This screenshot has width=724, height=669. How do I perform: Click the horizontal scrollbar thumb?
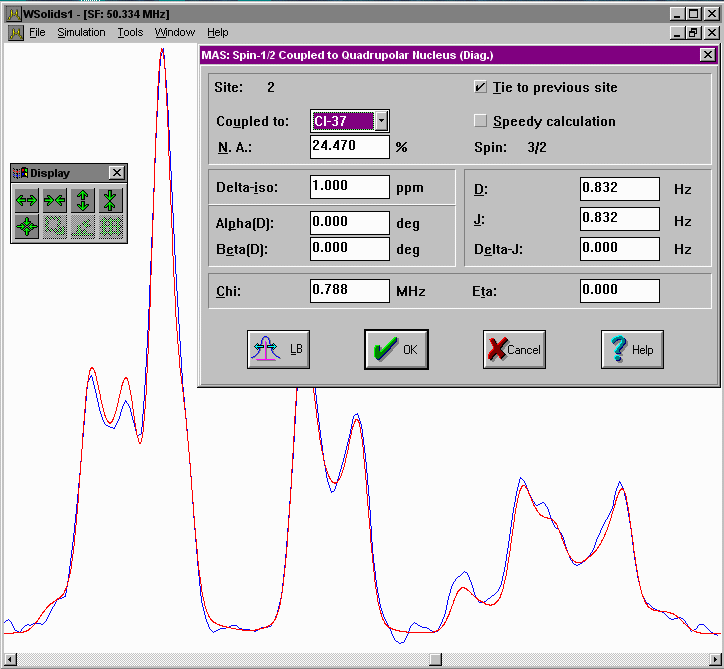pyautogui.click(x=435, y=658)
